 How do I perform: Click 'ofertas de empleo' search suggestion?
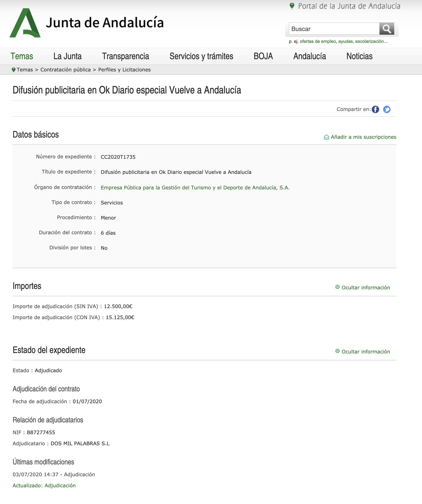[x=318, y=41]
